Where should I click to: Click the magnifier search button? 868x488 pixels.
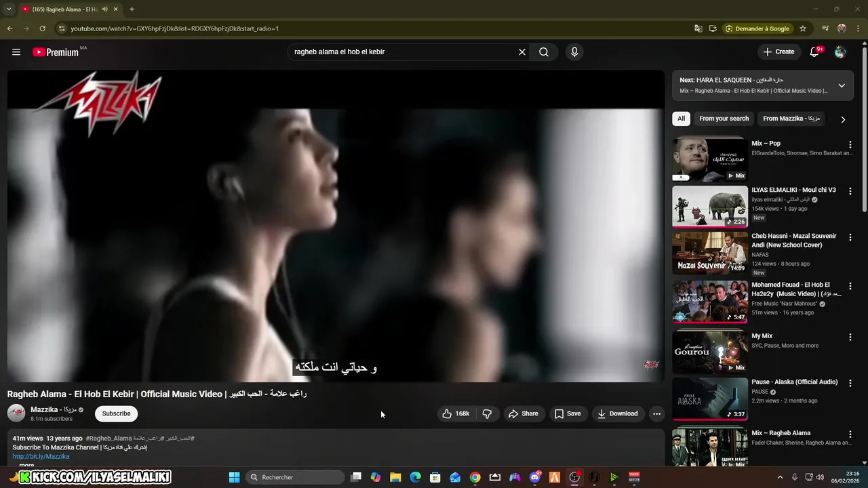(x=544, y=52)
